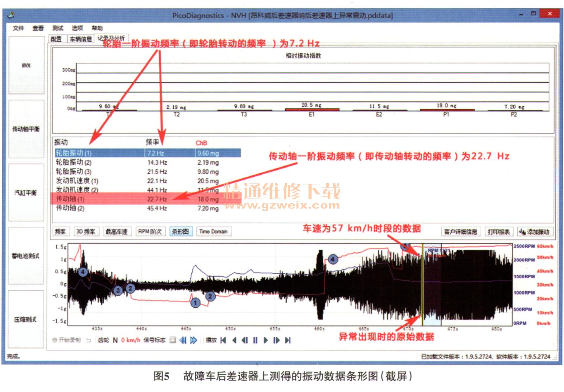The height and width of the screenshot is (392, 564).
Task: Click the PicoDiagnostics app icon in title bar
Action: 11,15
